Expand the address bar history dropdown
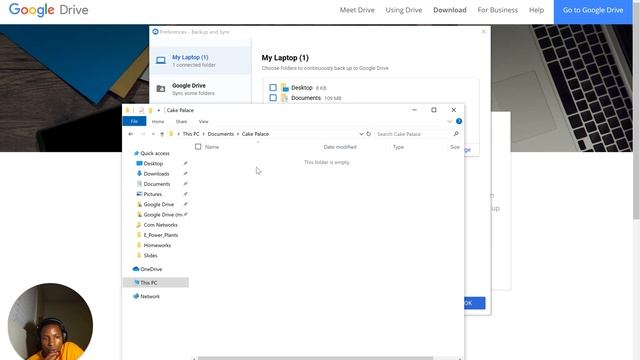This screenshot has height=360, width=640. [361, 134]
